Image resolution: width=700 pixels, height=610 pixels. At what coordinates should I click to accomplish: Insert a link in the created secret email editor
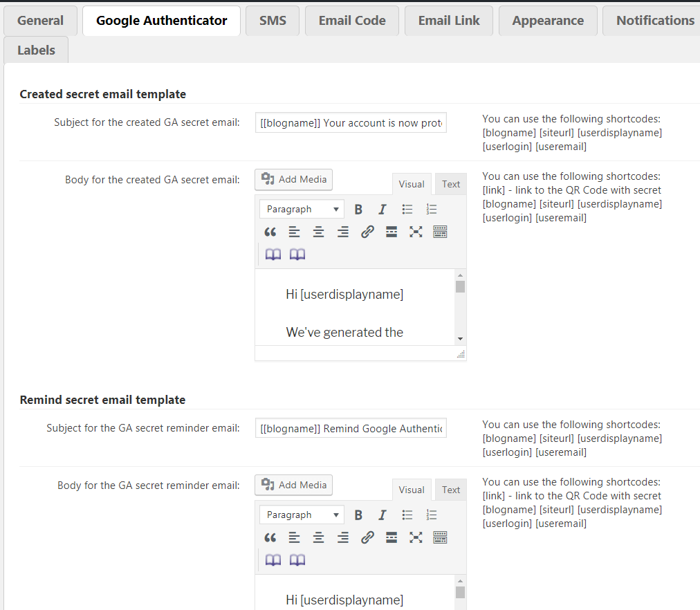point(367,232)
